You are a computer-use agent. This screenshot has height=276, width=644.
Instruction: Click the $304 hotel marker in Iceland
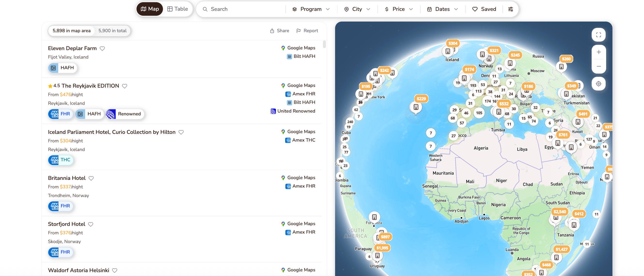(x=453, y=43)
